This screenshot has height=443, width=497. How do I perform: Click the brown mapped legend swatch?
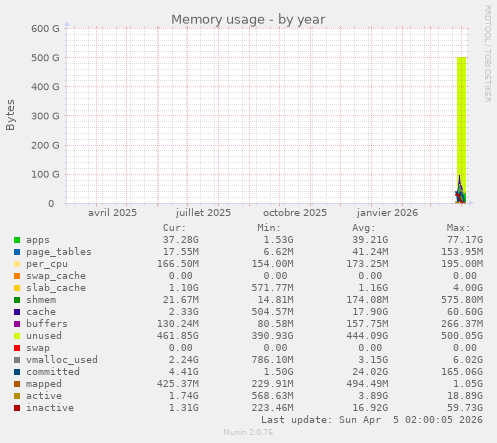pos(17,384)
